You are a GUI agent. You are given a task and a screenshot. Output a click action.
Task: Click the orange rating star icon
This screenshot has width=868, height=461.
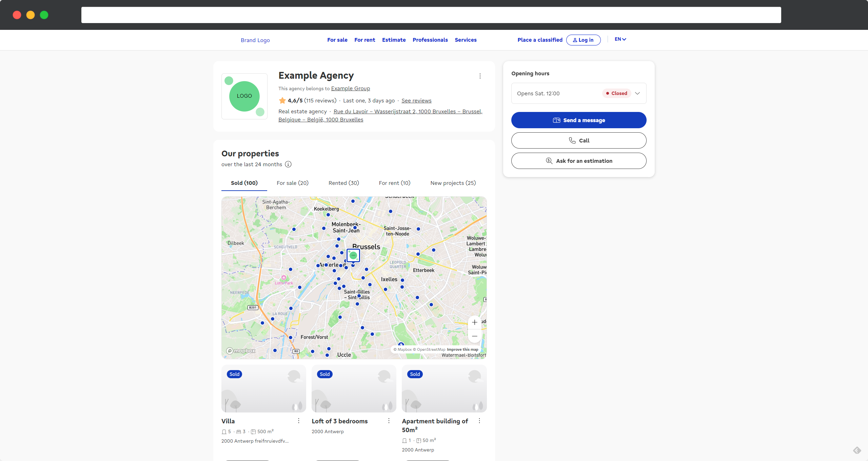click(x=282, y=100)
